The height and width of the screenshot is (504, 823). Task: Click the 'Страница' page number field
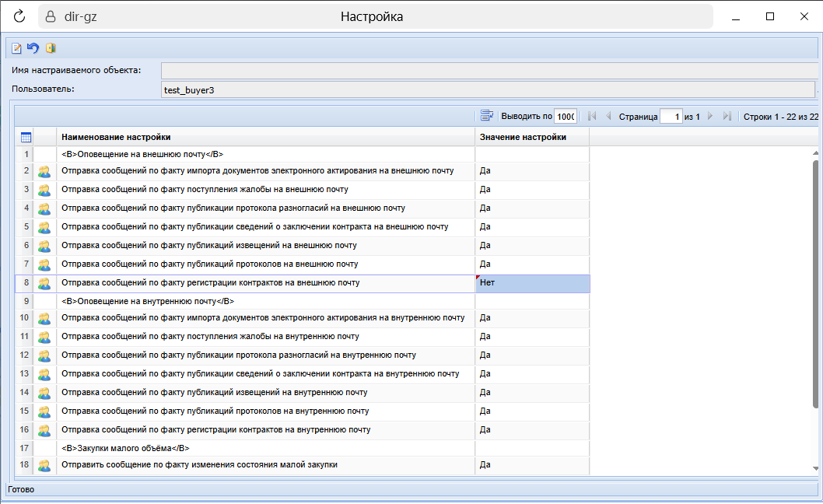(671, 117)
